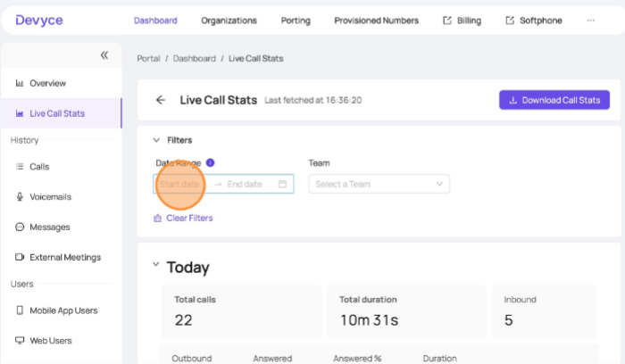Click the back arrow beside Live Call Stats
The image size is (625, 364).
coord(161,100)
